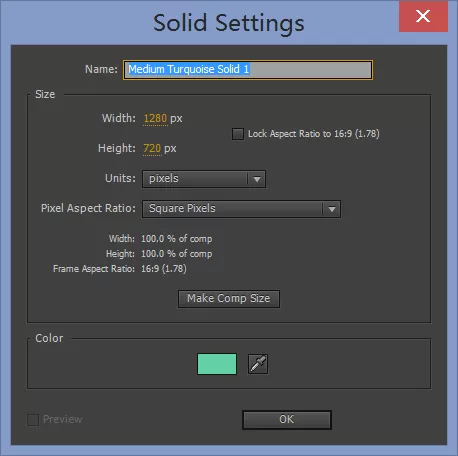
Task: Click the Name label
Action: click(101, 69)
